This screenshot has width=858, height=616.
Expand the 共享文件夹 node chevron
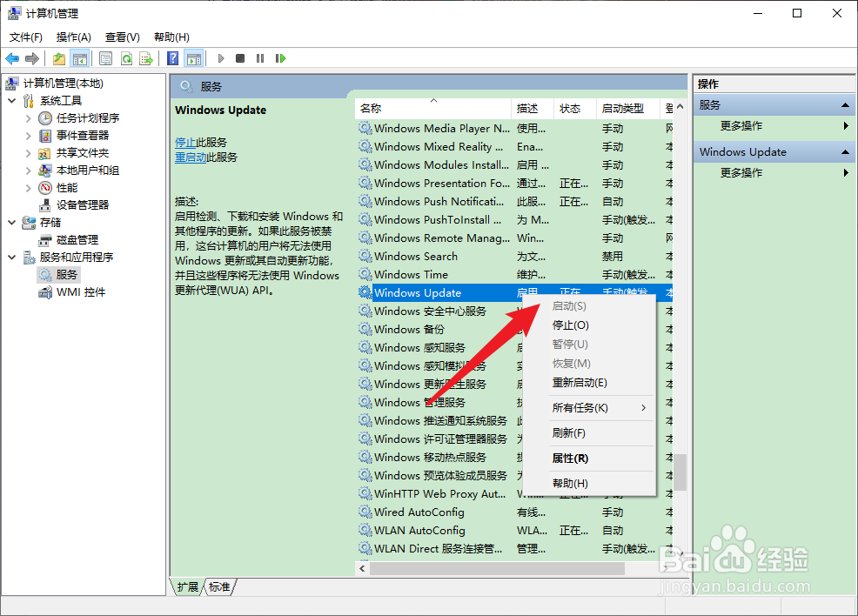[29, 153]
